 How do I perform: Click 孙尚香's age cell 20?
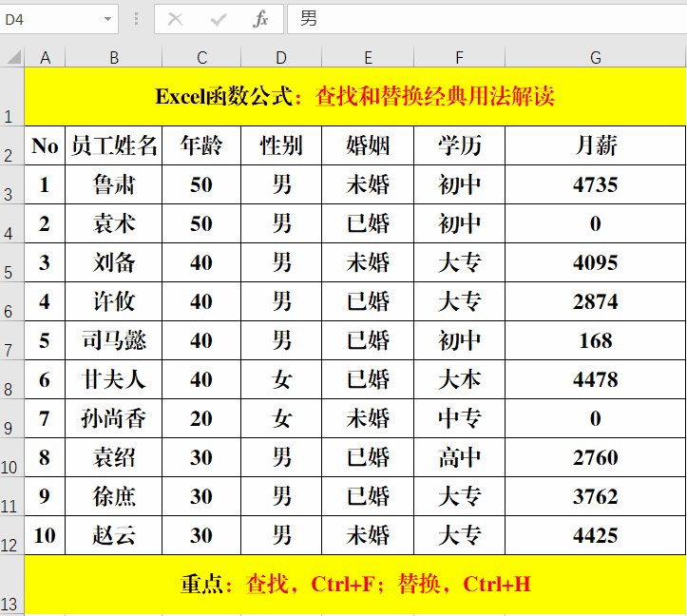pos(201,418)
